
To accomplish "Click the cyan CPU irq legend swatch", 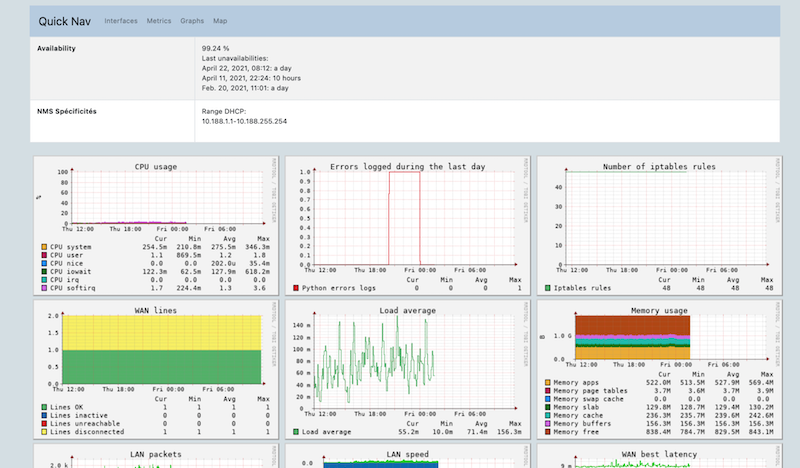I will 44,280.
